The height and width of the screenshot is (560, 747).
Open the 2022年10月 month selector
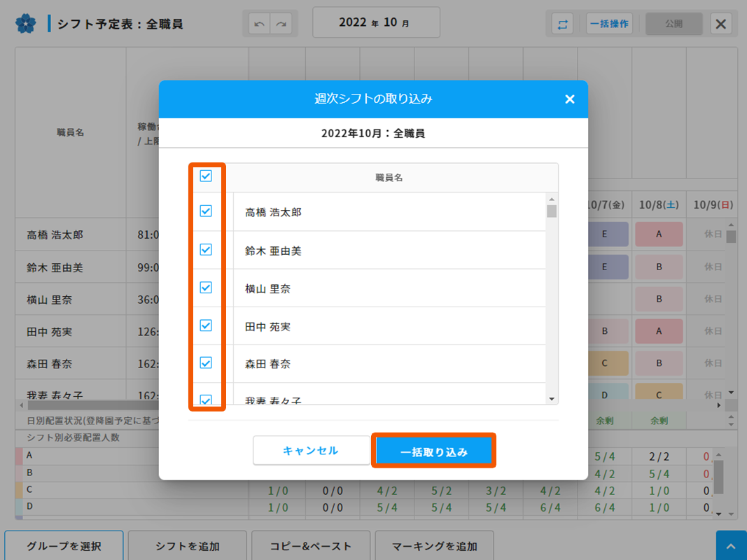pyautogui.click(x=375, y=22)
